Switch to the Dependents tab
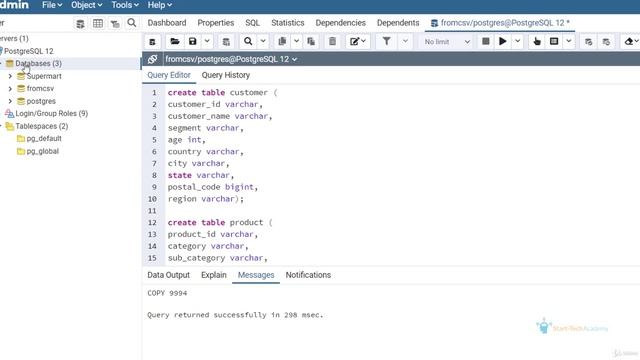Image resolution: width=640 pixels, height=360 pixels. pos(398,23)
